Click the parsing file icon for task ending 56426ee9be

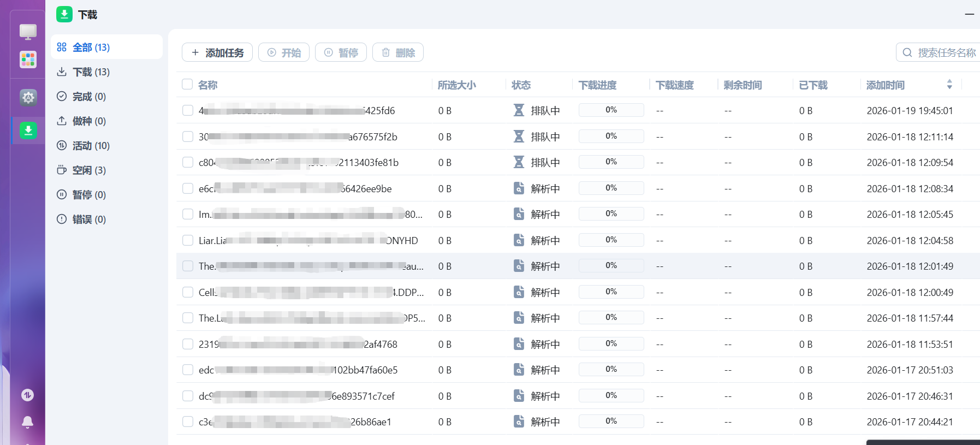click(x=519, y=188)
